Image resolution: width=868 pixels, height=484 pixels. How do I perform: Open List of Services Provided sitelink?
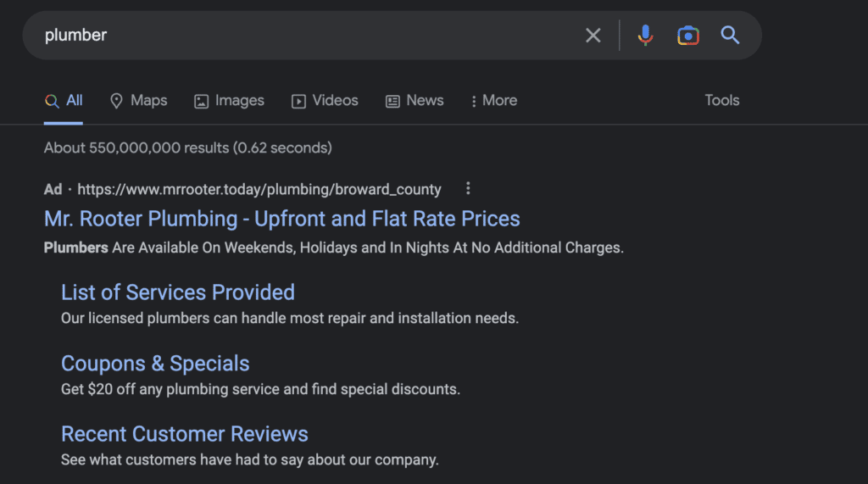(178, 292)
